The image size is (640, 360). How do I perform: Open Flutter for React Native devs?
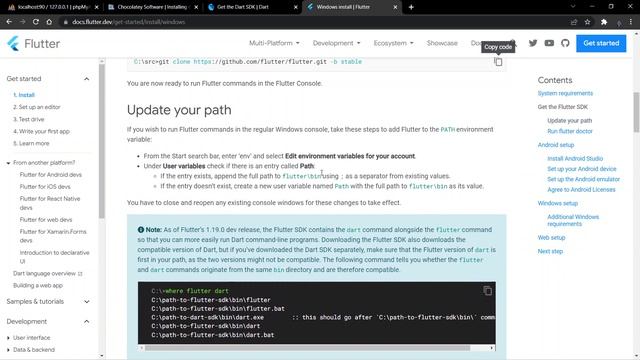[x=50, y=203]
